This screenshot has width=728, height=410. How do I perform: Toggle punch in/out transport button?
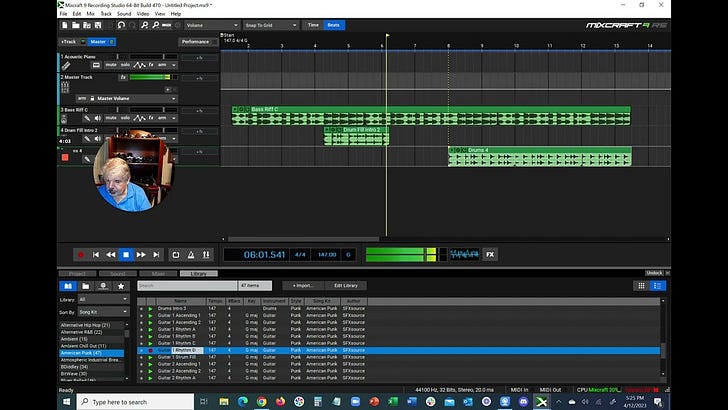[206, 254]
